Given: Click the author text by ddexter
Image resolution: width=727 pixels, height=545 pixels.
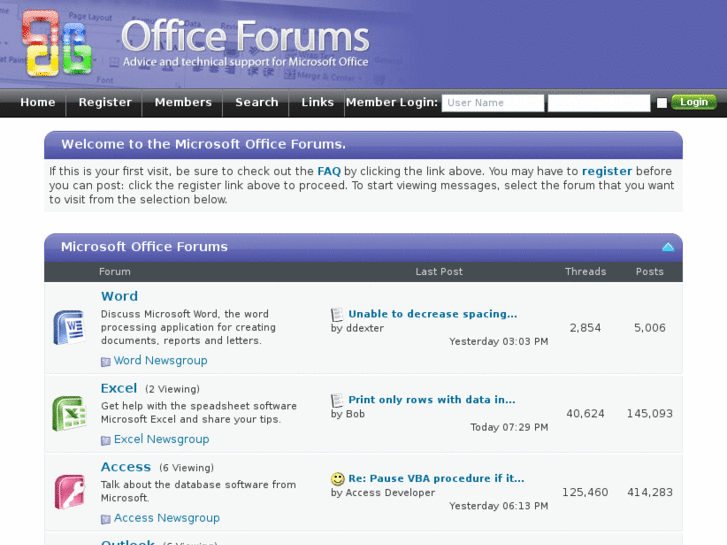Looking at the screenshot, I should point(357,328).
